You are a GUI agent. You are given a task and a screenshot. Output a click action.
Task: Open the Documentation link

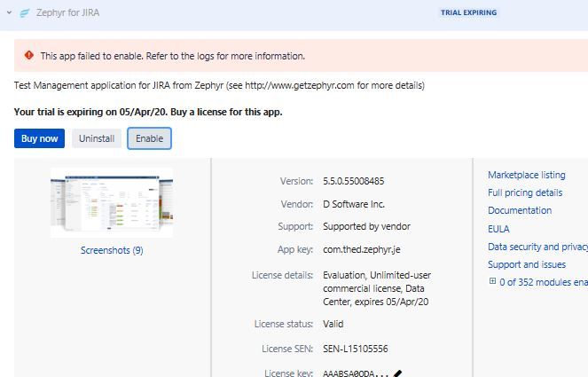tap(520, 210)
